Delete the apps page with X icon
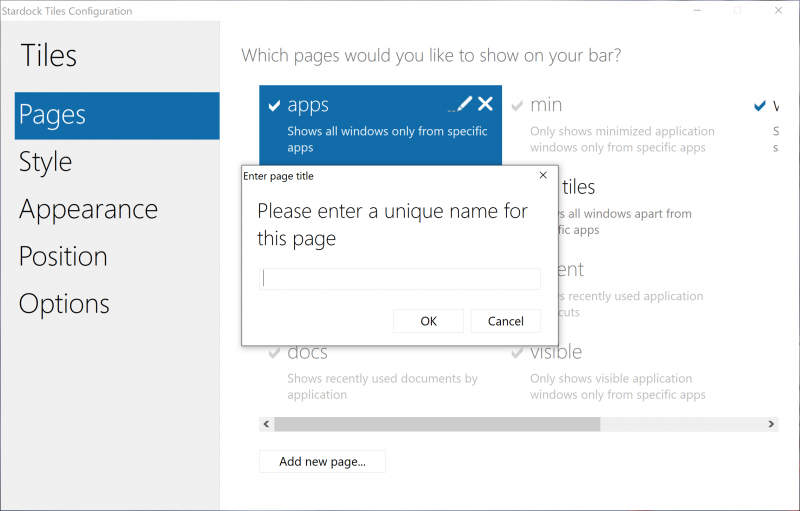Screen dimensions: 800x511 pyautogui.click(x=485, y=104)
